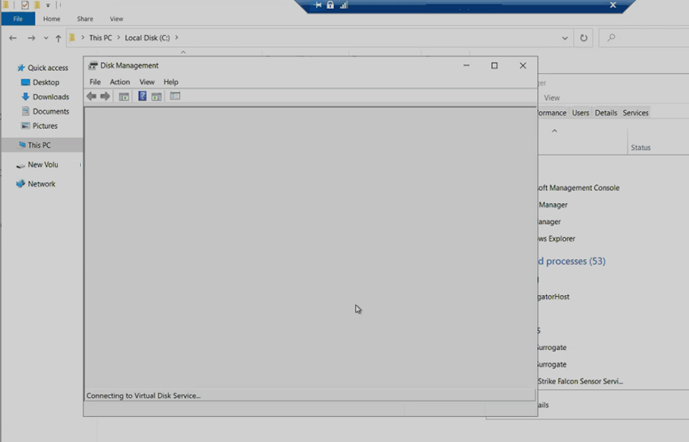
Task: Select Network in the navigation pane
Action: [x=41, y=184]
